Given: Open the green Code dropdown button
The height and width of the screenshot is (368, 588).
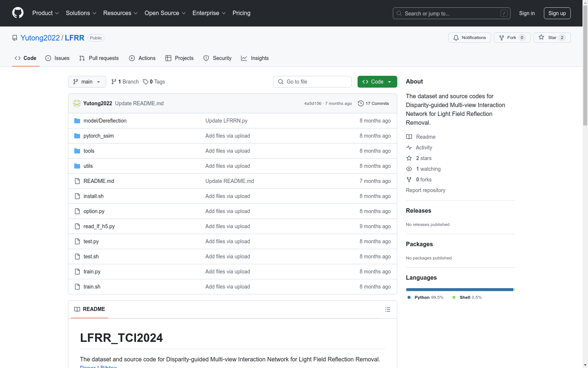Looking at the screenshot, I should coord(377,82).
